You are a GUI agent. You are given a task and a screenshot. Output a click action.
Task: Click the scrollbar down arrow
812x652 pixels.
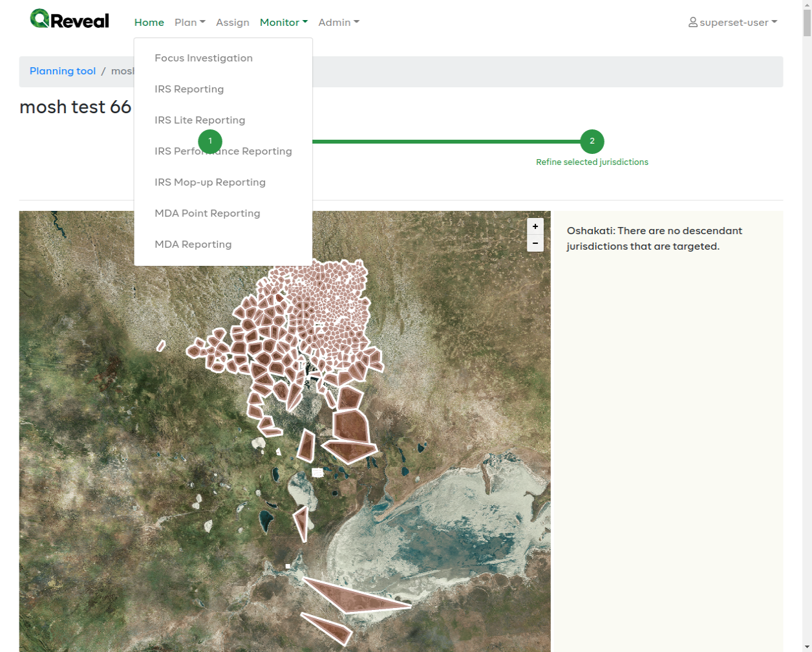tap(807, 646)
